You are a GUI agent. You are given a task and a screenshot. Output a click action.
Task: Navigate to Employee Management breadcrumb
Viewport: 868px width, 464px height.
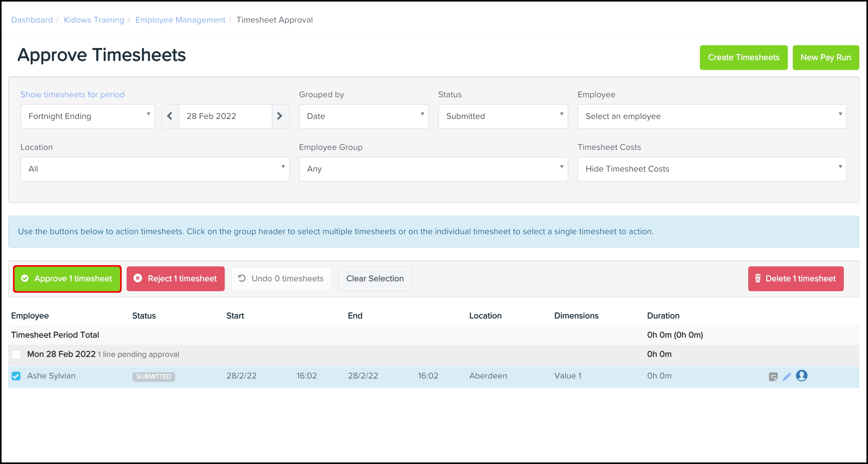pyautogui.click(x=180, y=20)
